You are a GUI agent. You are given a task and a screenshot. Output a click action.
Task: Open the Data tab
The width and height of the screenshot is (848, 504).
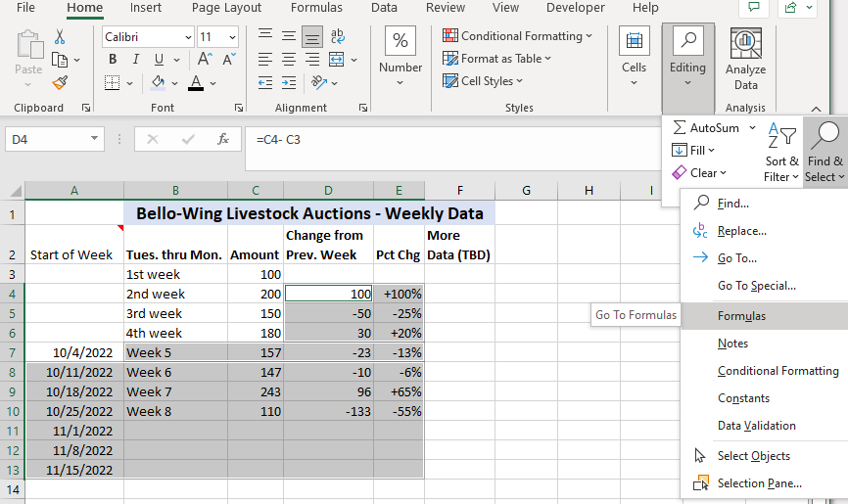[384, 8]
